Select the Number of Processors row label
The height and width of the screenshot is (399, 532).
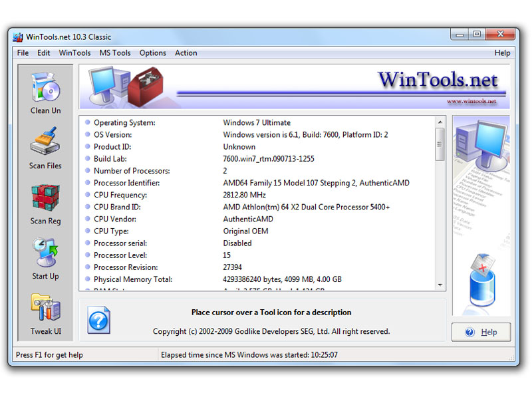132,171
